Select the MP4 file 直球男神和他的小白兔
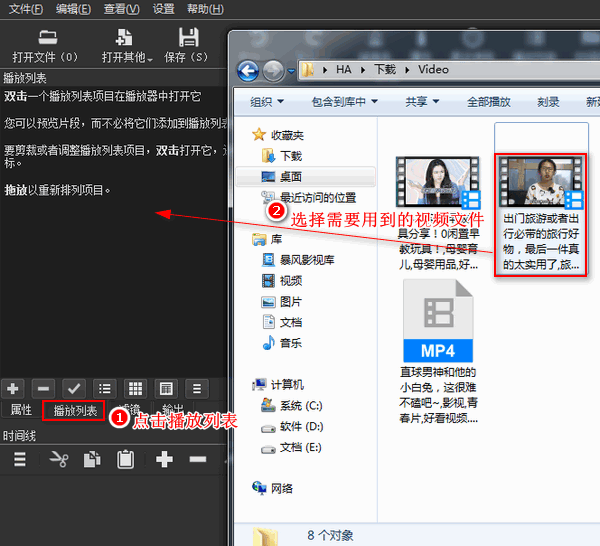This screenshot has height=546, width=600. [438, 351]
